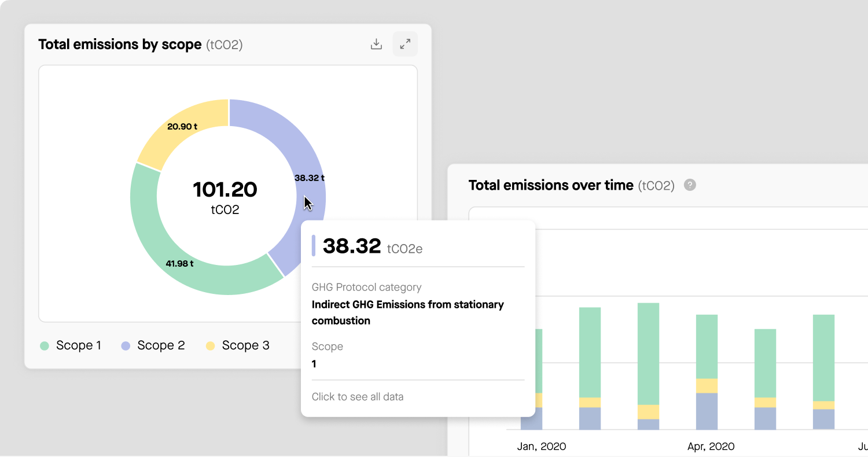Toggle Scope 3 in the chart legend

coord(238,345)
